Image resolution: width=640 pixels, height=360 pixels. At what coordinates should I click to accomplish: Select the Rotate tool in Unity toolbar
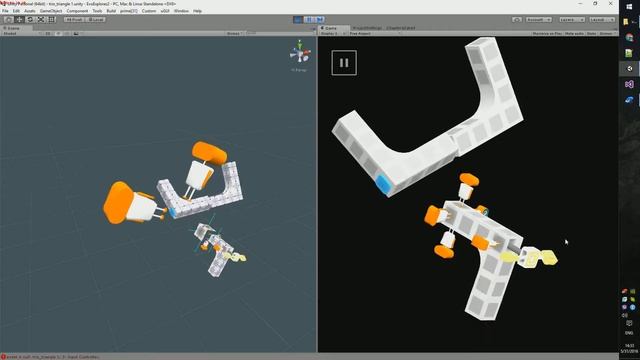30,19
